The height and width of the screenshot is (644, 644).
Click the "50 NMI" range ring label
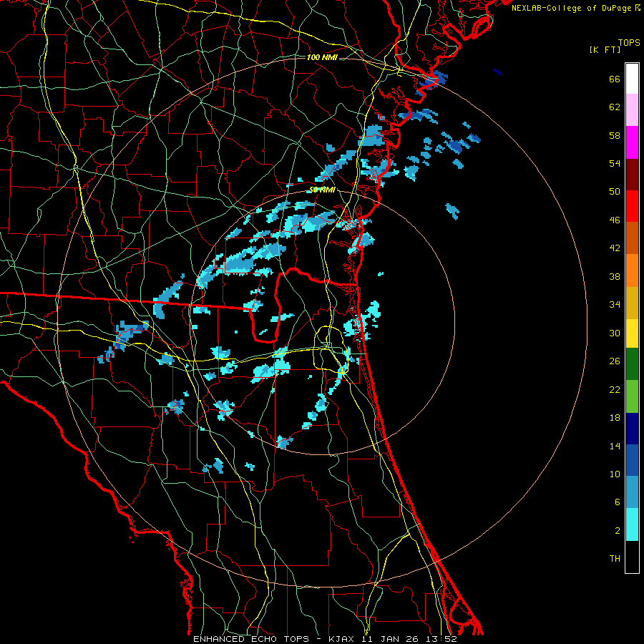pos(322,190)
